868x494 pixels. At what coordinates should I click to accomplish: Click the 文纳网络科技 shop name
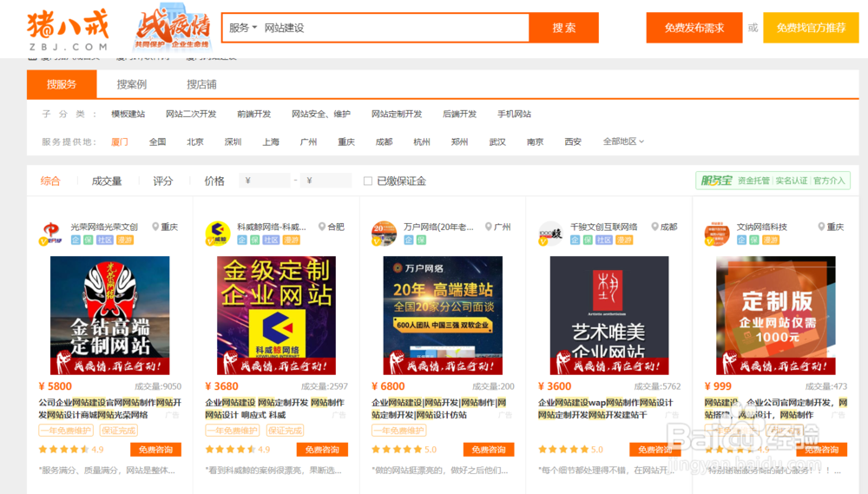[762, 227]
